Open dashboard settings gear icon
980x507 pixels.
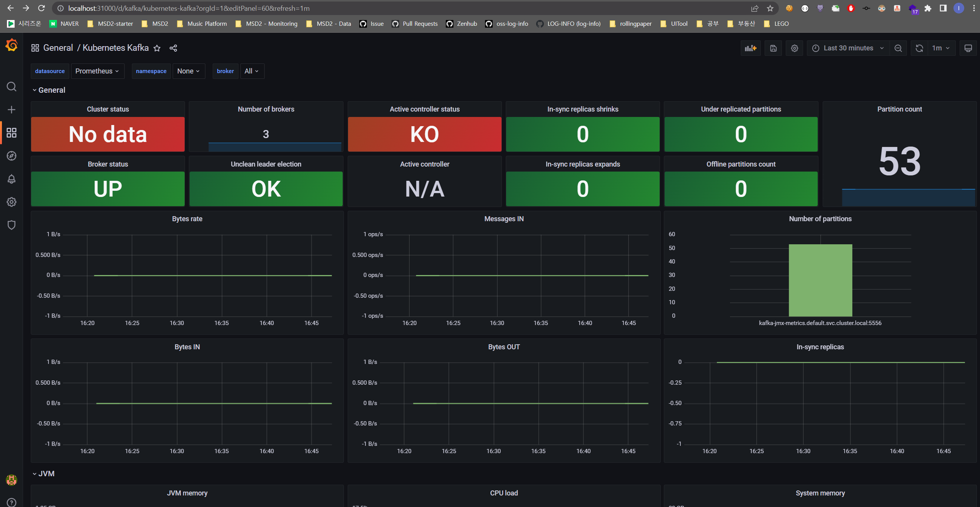coord(794,48)
